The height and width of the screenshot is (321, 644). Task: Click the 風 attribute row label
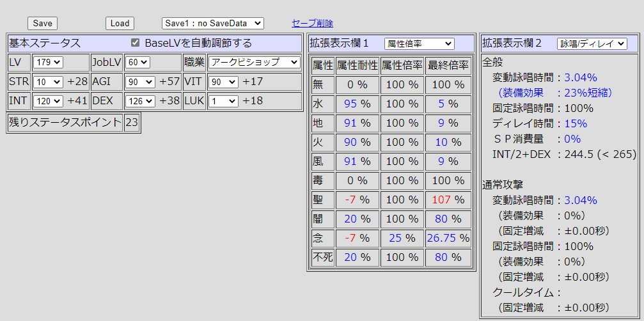tap(317, 162)
